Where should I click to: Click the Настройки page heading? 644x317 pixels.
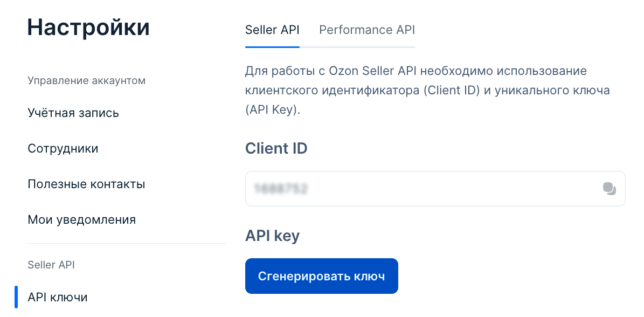coord(88,27)
